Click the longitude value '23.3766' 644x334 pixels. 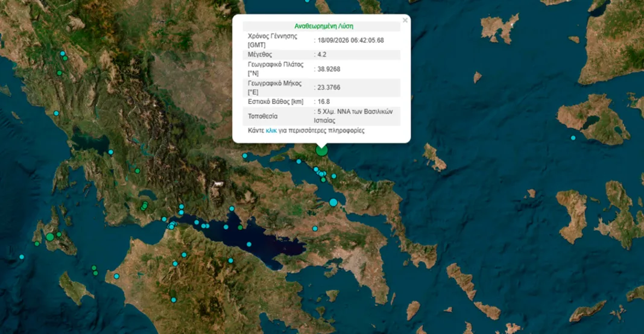click(329, 87)
